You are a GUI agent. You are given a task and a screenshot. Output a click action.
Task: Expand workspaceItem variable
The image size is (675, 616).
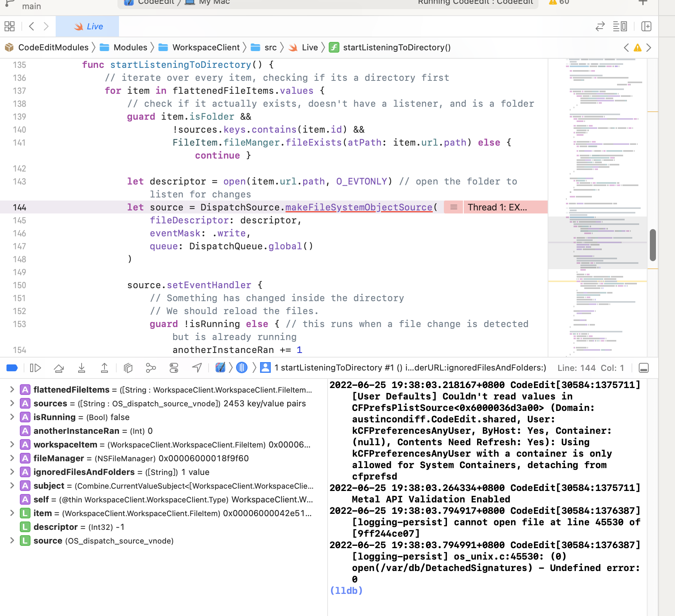click(x=12, y=444)
